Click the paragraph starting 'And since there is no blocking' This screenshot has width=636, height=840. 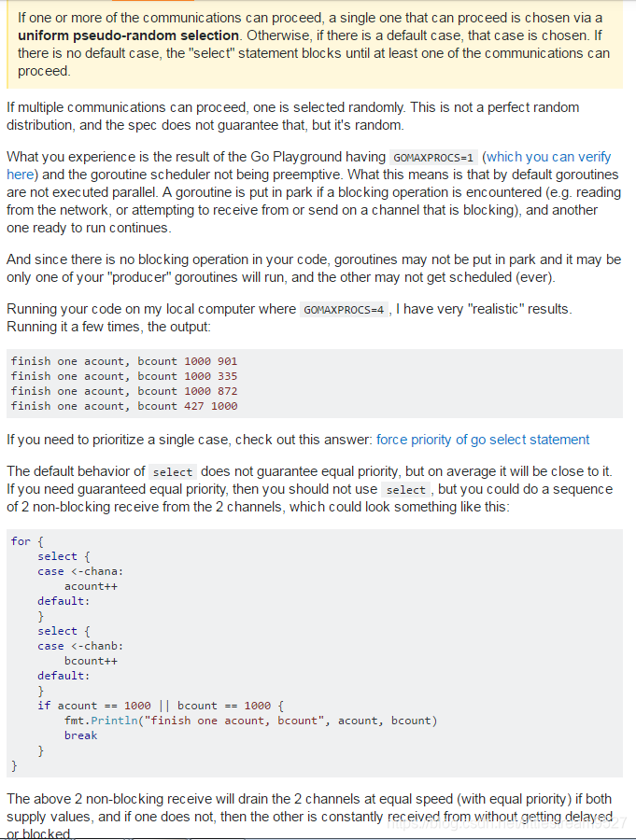pos(314,269)
